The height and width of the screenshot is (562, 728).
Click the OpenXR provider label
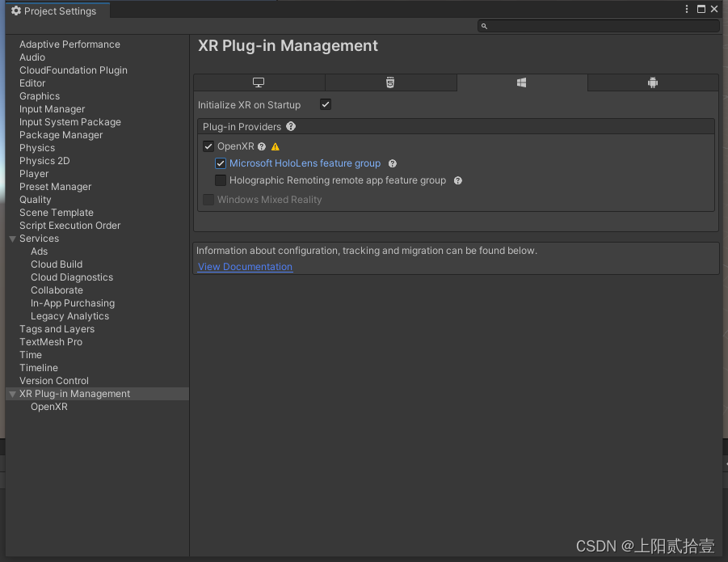coord(235,146)
